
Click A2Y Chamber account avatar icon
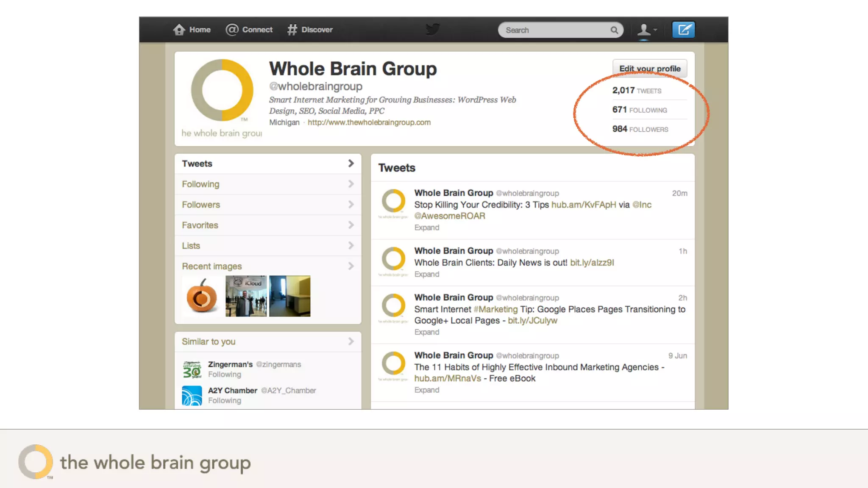(192, 396)
